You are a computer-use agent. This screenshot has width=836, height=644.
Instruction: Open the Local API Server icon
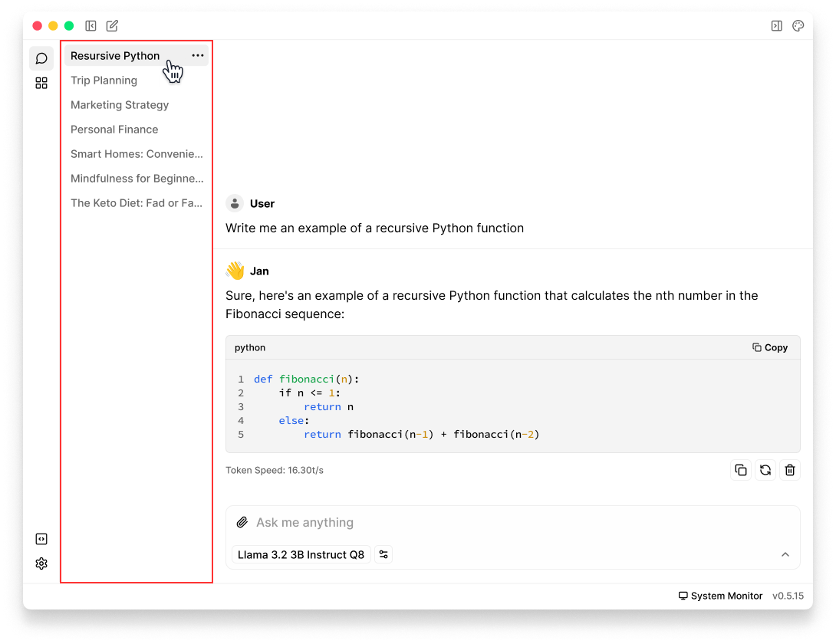click(41, 539)
